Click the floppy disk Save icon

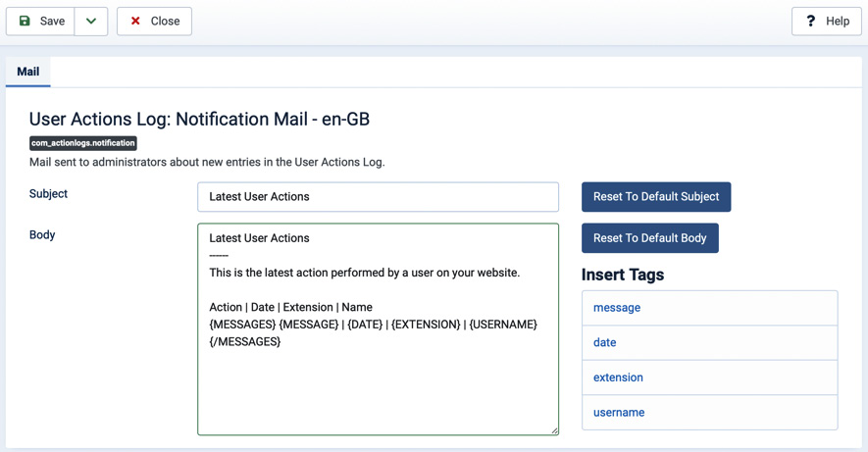25,21
